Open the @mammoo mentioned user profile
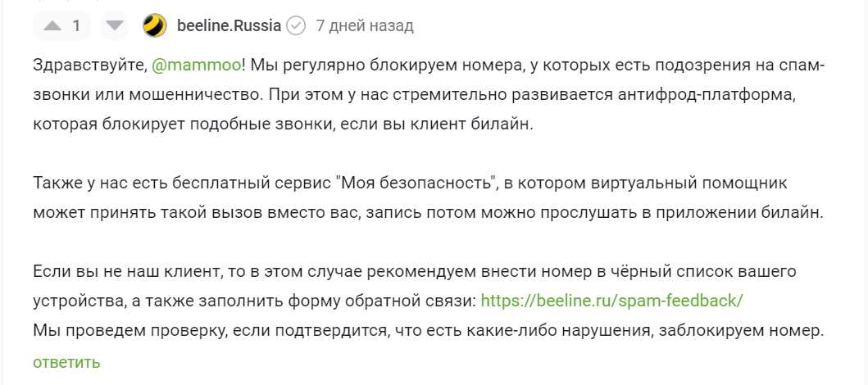 (x=196, y=65)
